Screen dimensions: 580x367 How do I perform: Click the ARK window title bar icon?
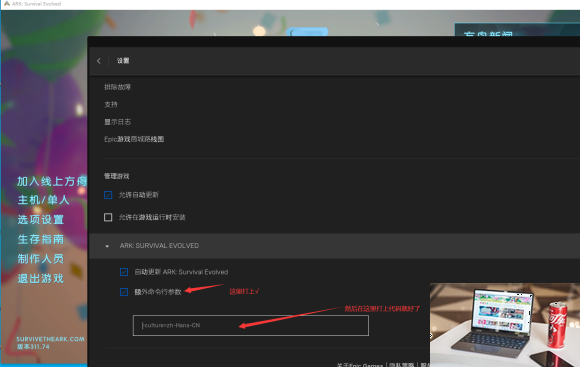coord(7,4)
